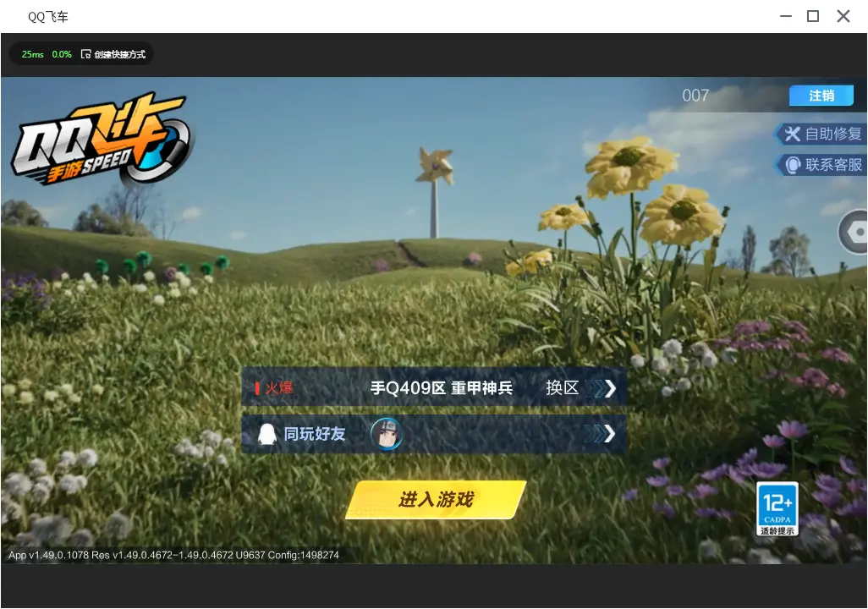Click the grey hexagon floating button on right edge
Screen dimensions: 868x609
[854, 232]
